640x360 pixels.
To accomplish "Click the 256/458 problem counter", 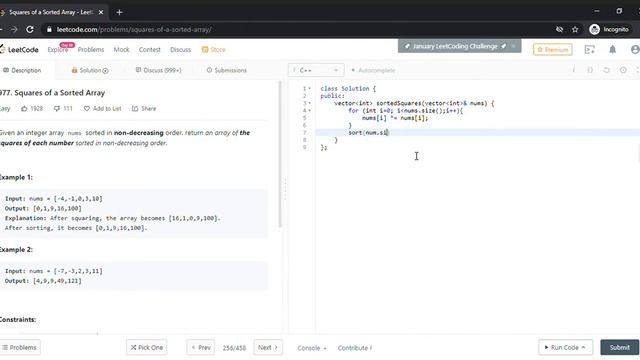I will (x=234, y=348).
